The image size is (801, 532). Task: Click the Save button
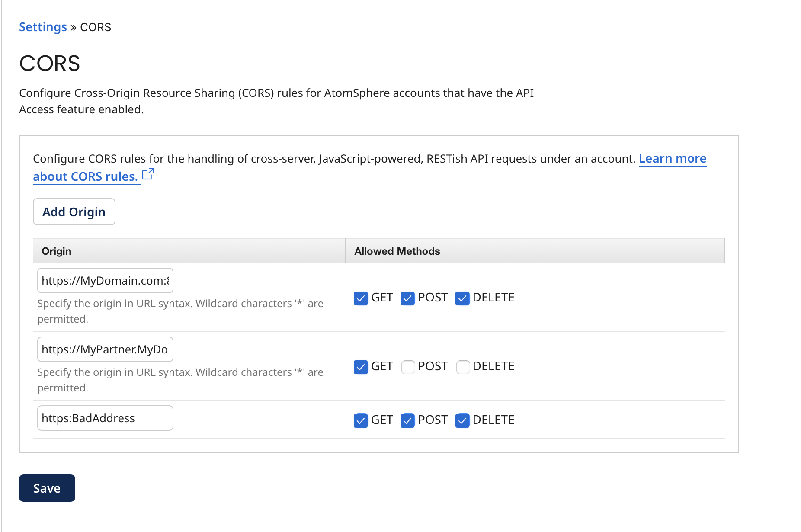point(47,488)
